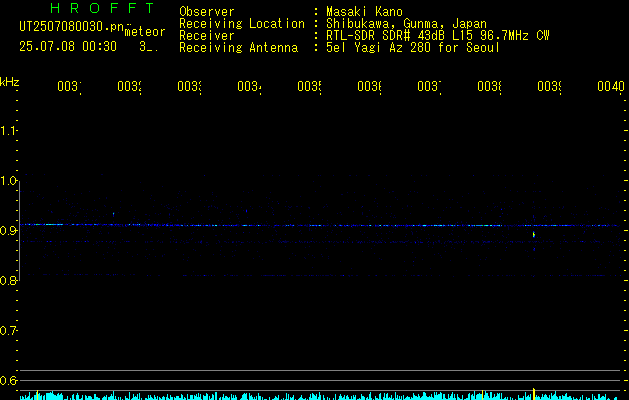The image size is (629, 400).
Task: Click the 1.0 kHz frequency label
Action: 8,180
